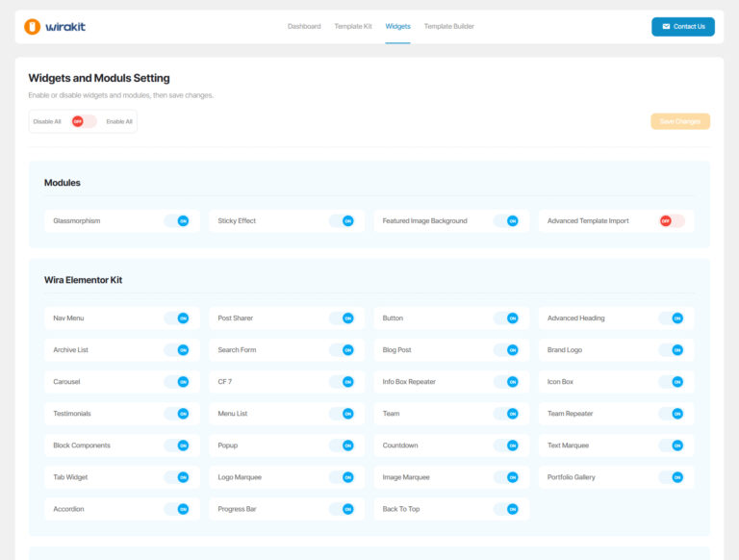Enable the Advanced Template Import switch

tap(672, 221)
